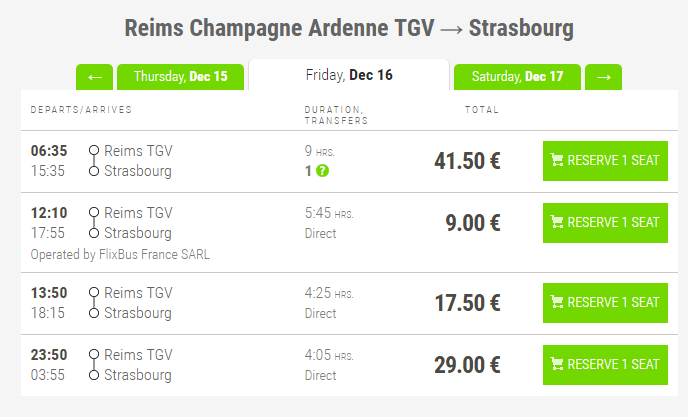Click cart icon for the 17.50 € trip

click(557, 302)
